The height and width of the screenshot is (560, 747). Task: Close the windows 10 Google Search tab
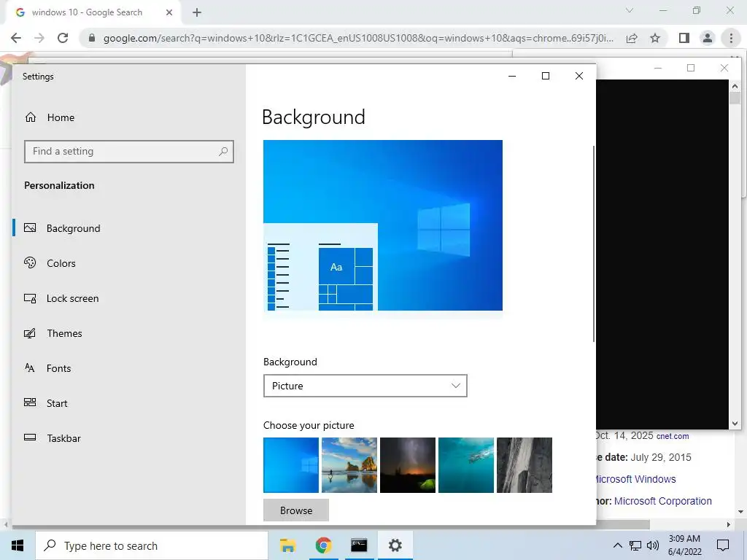pos(169,12)
